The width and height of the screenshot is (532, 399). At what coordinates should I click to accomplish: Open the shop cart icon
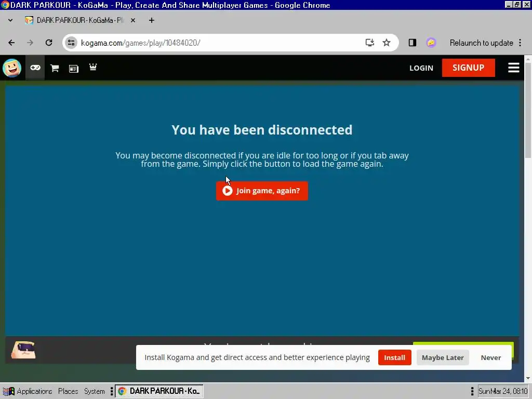click(55, 68)
